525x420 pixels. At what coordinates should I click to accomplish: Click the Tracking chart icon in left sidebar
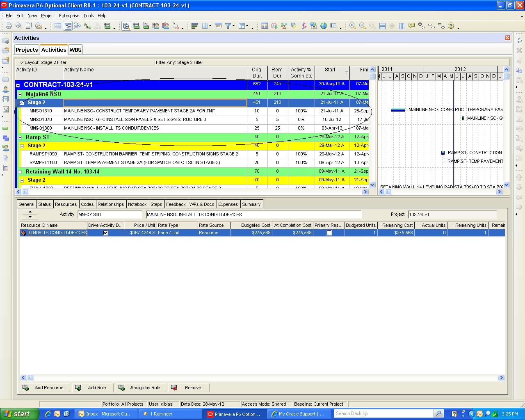pyautogui.click(x=6, y=109)
